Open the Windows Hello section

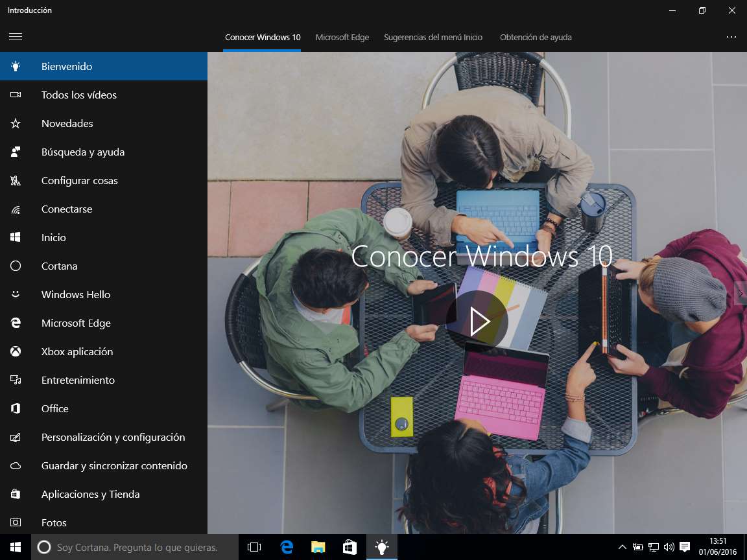pos(103,294)
